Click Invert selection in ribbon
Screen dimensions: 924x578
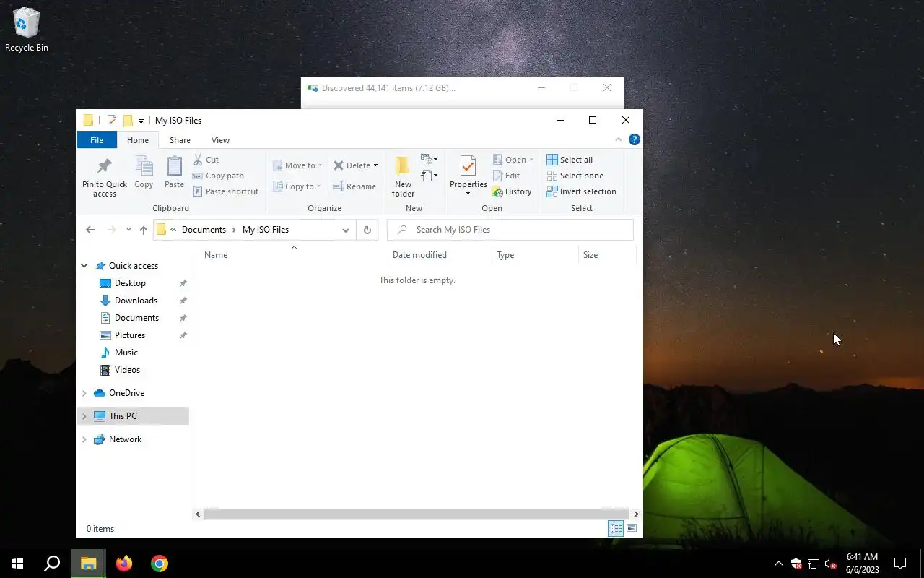click(x=581, y=191)
